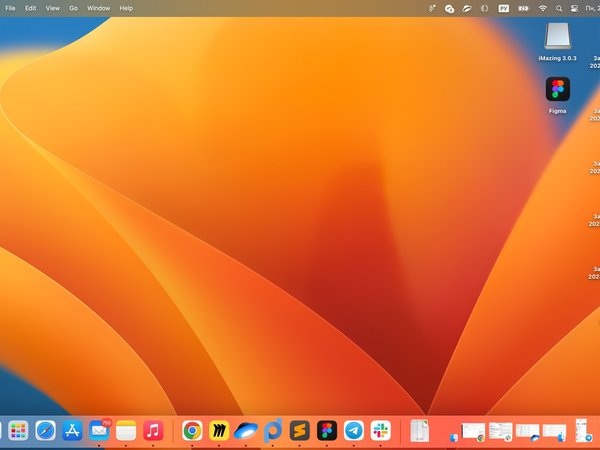
Task: Open Control Center in the menu bar
Action: [x=574, y=8]
